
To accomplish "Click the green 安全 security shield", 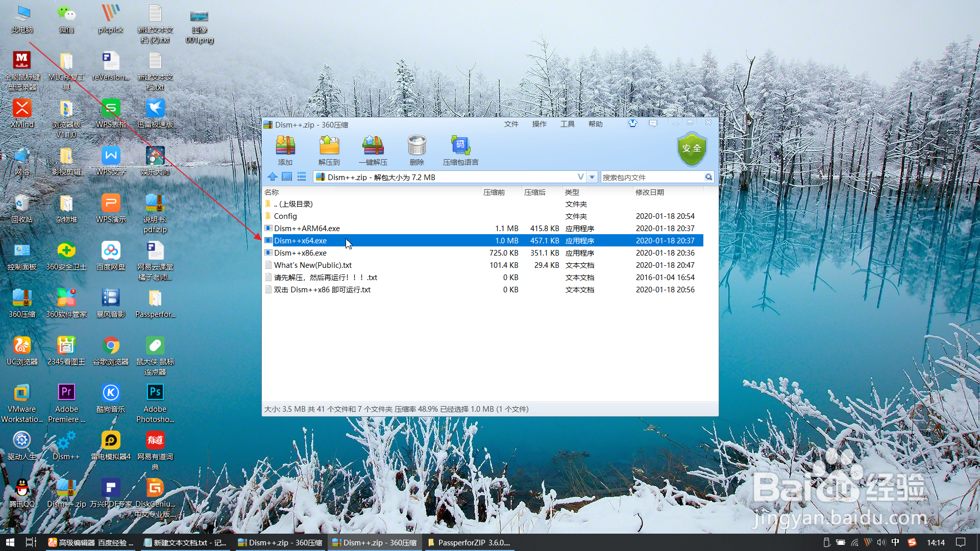I will point(692,149).
